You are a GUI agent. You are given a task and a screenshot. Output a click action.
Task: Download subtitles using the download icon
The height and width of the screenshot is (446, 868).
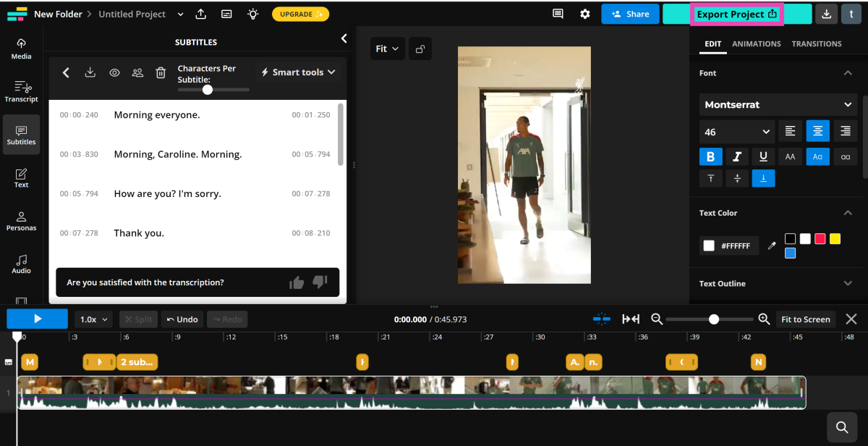(x=90, y=72)
